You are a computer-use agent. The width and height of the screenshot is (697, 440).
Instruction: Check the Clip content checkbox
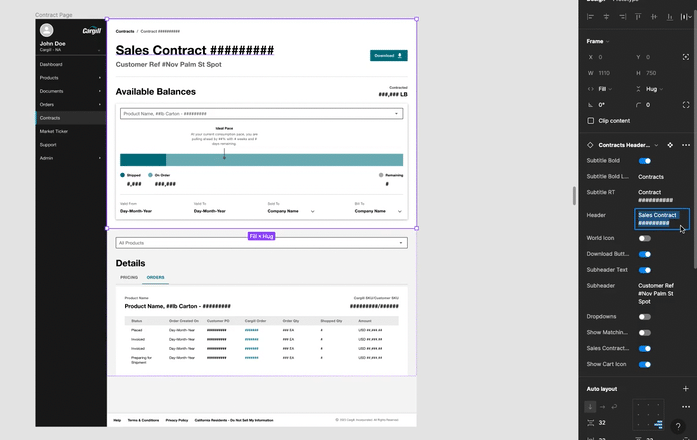coord(590,121)
